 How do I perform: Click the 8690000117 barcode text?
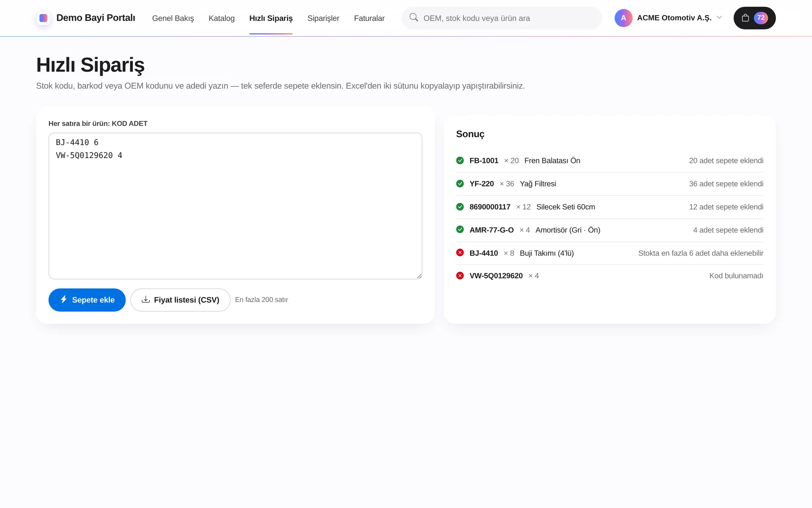point(490,207)
